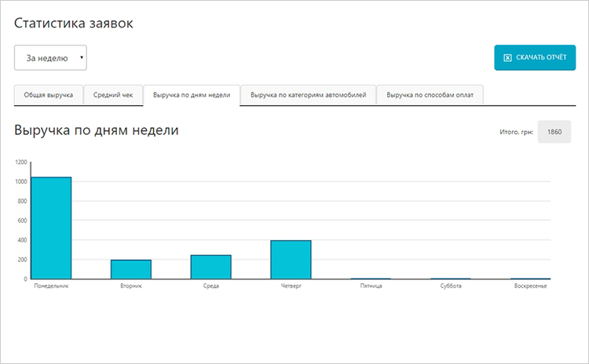This screenshot has width=589, height=364.
Task: Click the Суббота axis label
Action: (451, 286)
